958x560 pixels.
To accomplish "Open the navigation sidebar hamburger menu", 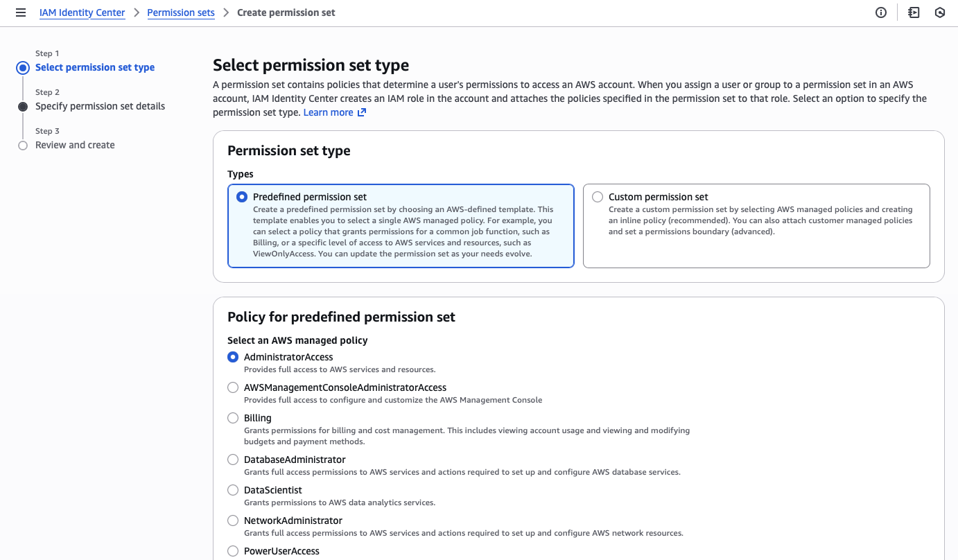I will 20,12.
